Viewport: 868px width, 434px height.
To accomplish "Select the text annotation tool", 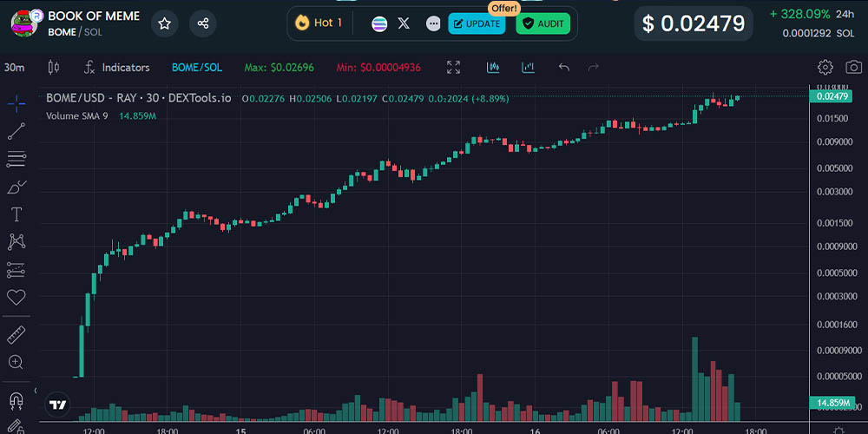I will click(x=16, y=214).
